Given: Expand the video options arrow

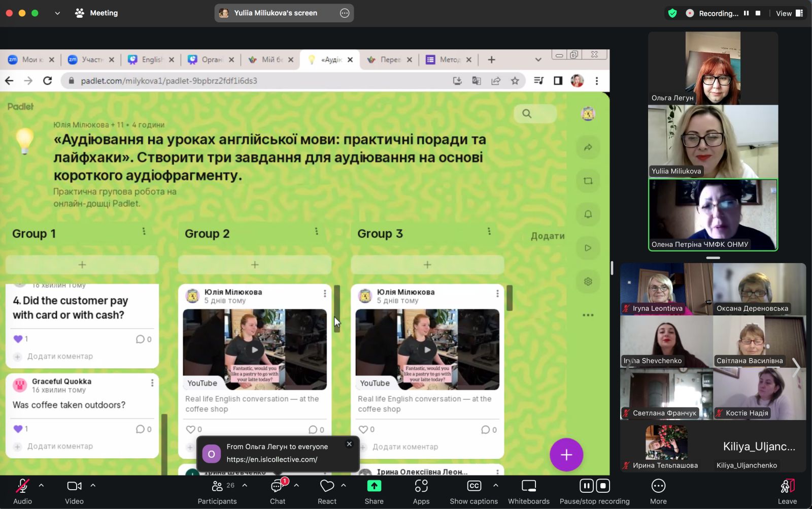Looking at the screenshot, I should [x=93, y=486].
